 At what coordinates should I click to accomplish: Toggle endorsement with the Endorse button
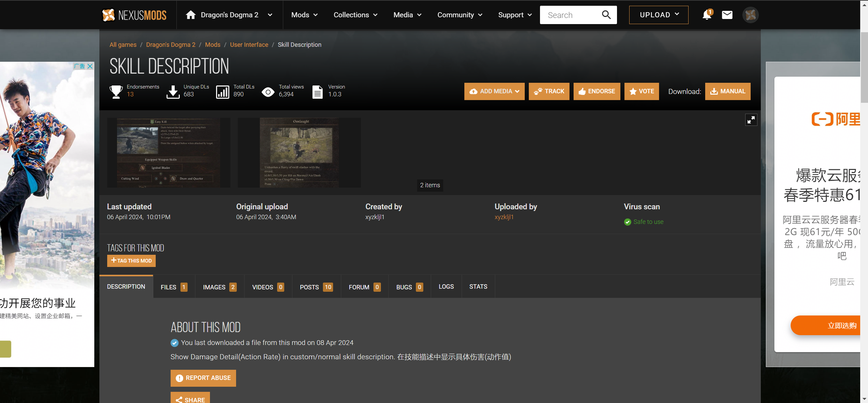pyautogui.click(x=597, y=91)
